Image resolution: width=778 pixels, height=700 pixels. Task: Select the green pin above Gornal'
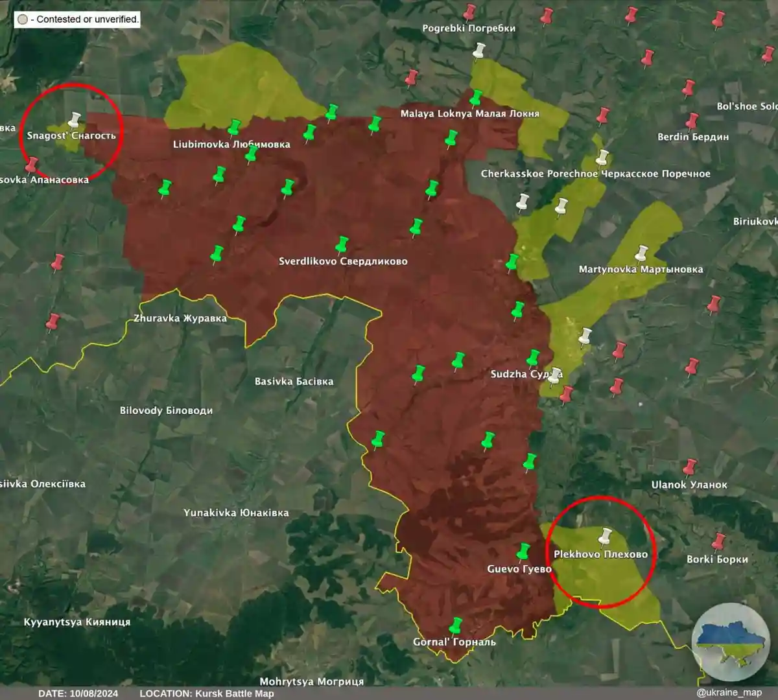(456, 625)
